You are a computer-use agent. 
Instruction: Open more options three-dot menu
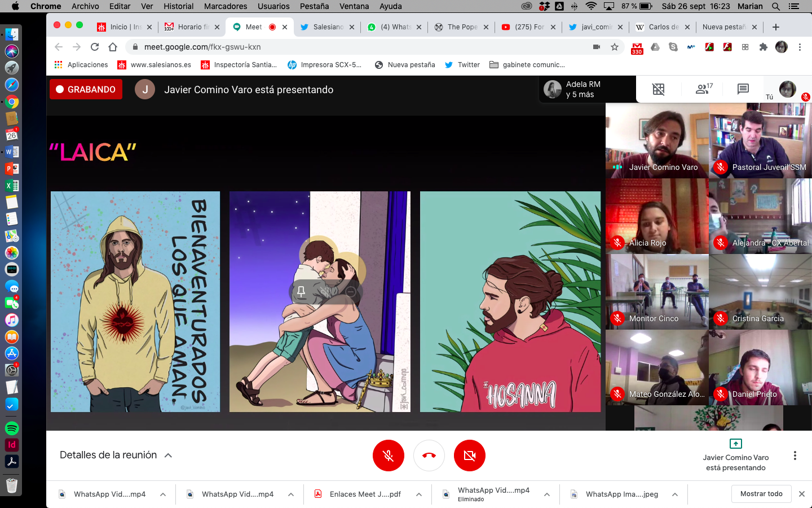pyautogui.click(x=795, y=456)
